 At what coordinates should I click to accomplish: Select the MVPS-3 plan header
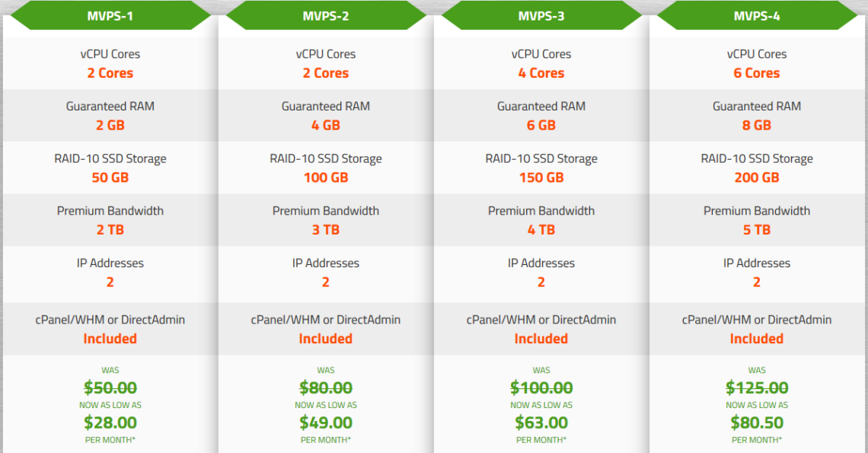[541, 15]
